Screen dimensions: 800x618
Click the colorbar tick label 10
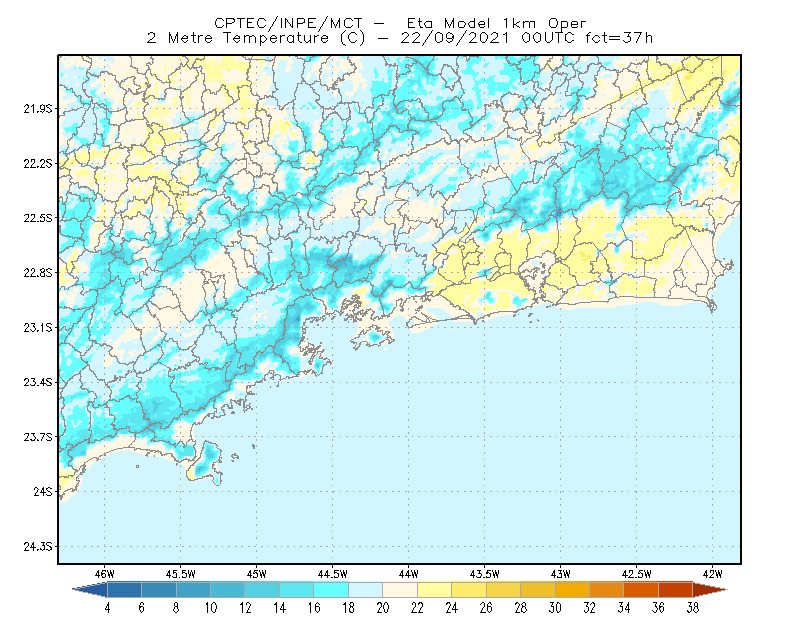click(211, 608)
